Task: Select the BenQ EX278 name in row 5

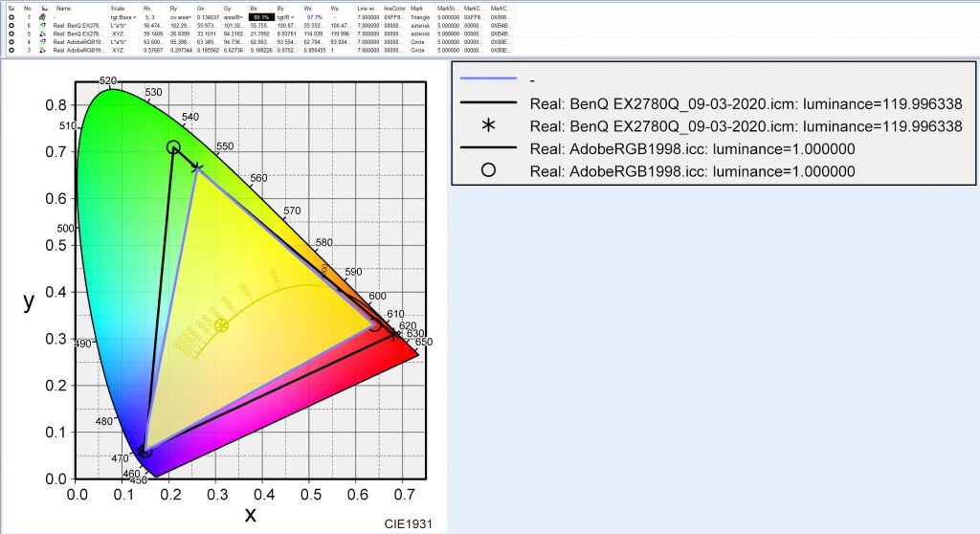Action: point(78,33)
